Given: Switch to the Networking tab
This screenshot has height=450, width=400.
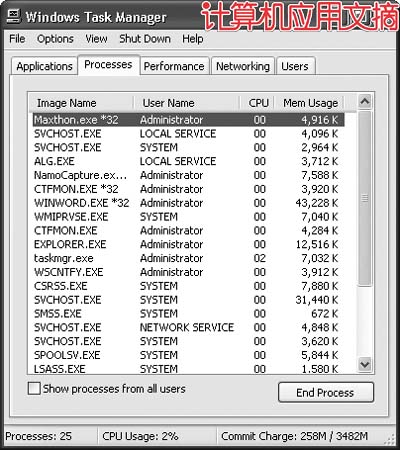Looking at the screenshot, I should 243,66.
